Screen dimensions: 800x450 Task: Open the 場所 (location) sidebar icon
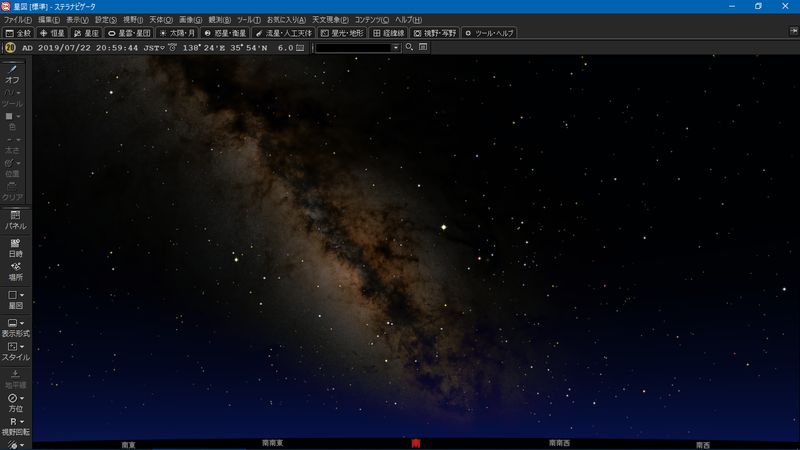(15, 270)
